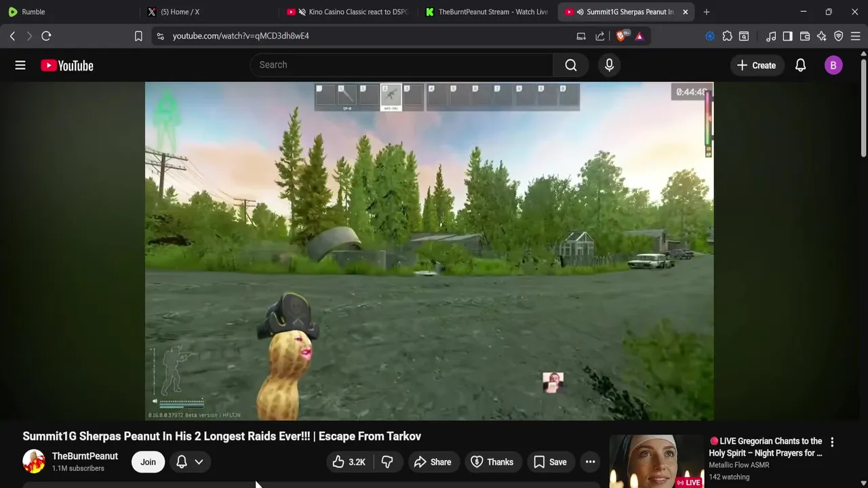This screenshot has width=868, height=488.
Task: Click the browser share page icon
Action: coord(600,36)
